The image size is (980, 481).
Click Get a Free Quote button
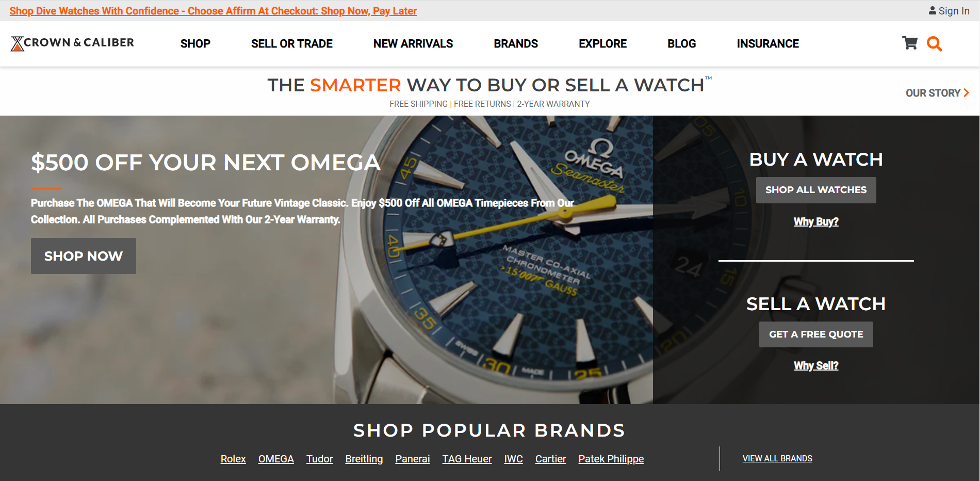click(x=816, y=334)
